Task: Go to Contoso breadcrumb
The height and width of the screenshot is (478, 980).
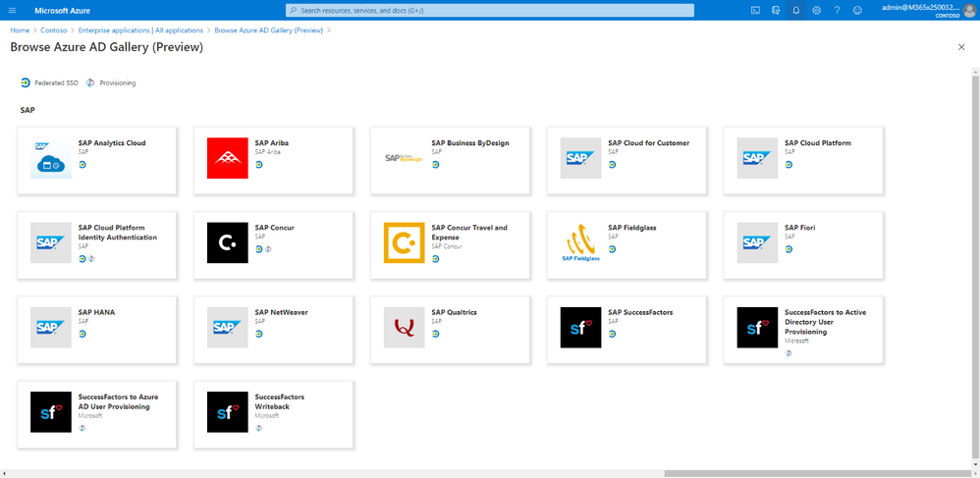Action: (x=54, y=30)
